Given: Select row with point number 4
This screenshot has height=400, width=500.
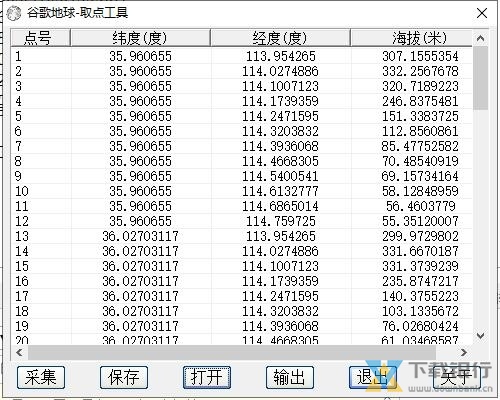Looking at the screenshot, I should click(242, 101).
